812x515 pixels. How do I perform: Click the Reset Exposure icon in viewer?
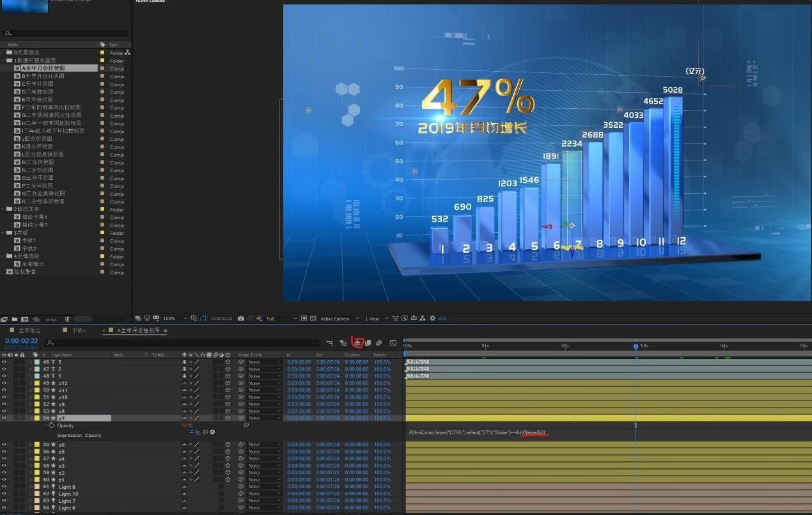click(433, 318)
